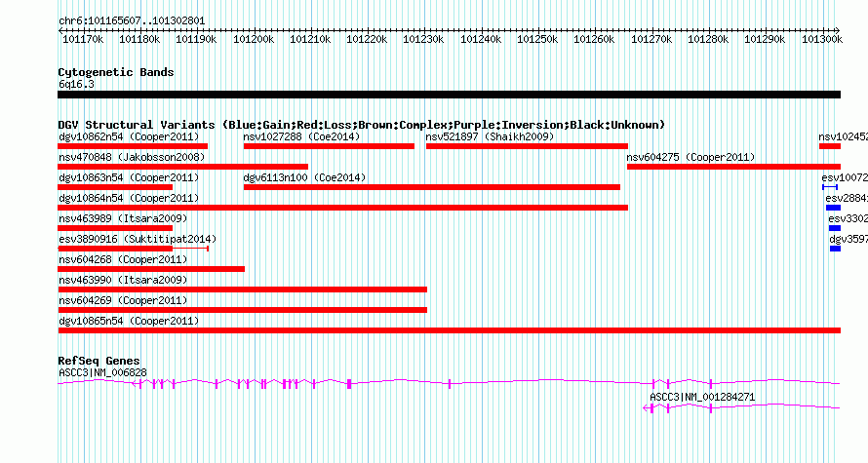The image size is (868, 463).
Task: Click the blue gain bar under dgv3597
Action: coord(836,249)
